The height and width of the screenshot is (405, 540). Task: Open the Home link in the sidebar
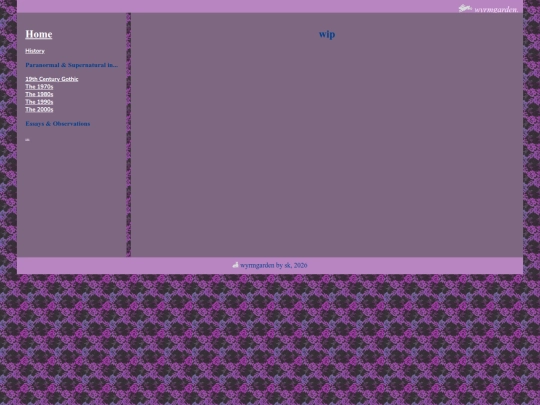39,34
